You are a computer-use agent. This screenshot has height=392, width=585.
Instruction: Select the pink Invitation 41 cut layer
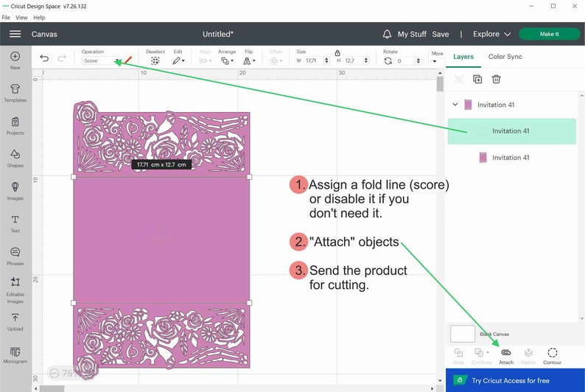(511, 158)
